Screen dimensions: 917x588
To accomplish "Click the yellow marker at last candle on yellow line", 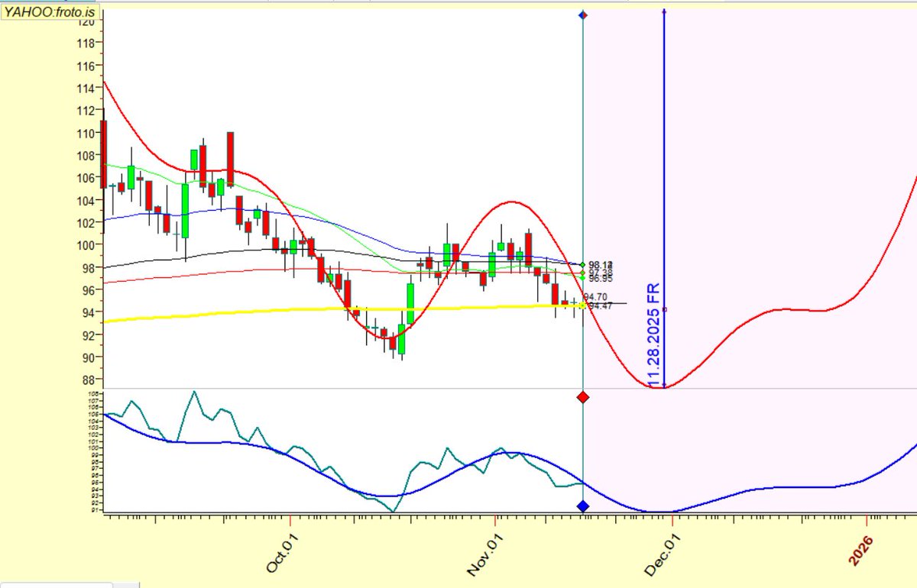I will click(x=583, y=305).
